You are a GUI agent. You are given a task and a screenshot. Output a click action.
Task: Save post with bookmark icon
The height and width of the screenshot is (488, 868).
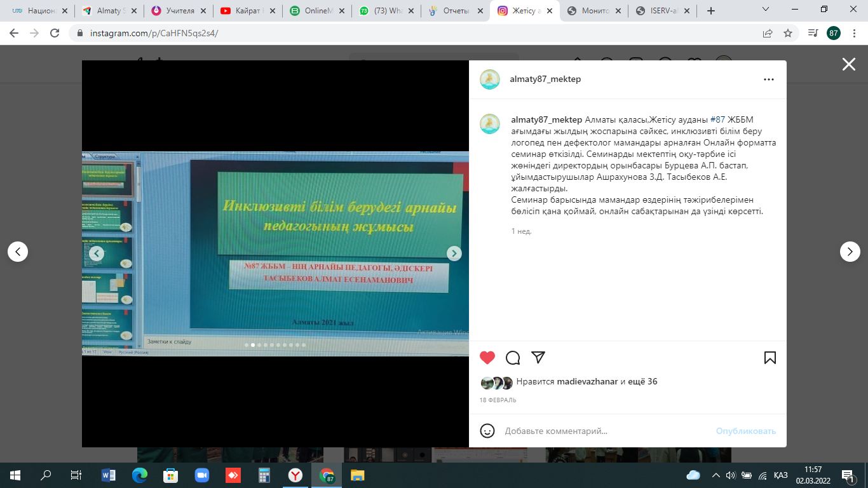click(x=770, y=358)
